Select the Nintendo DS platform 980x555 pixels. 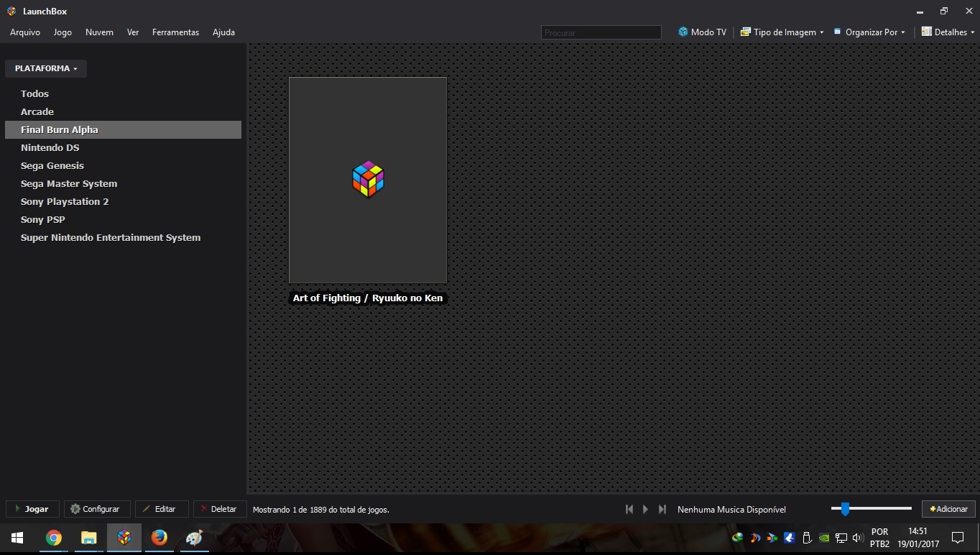pyautogui.click(x=123, y=147)
